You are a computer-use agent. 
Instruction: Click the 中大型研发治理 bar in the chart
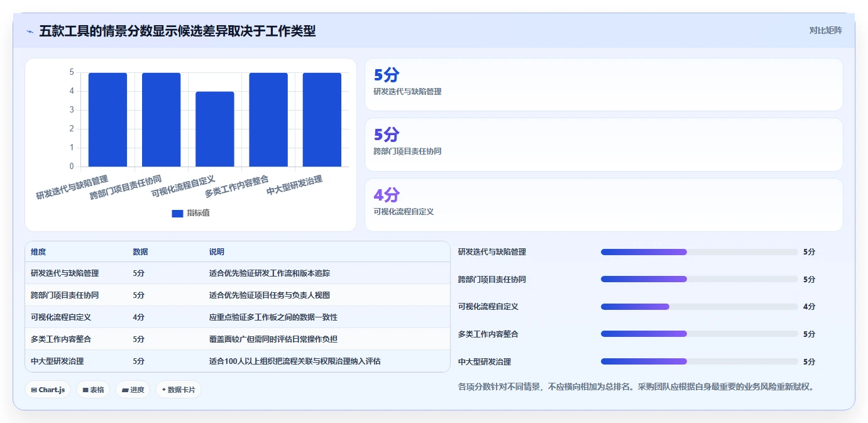click(x=322, y=119)
